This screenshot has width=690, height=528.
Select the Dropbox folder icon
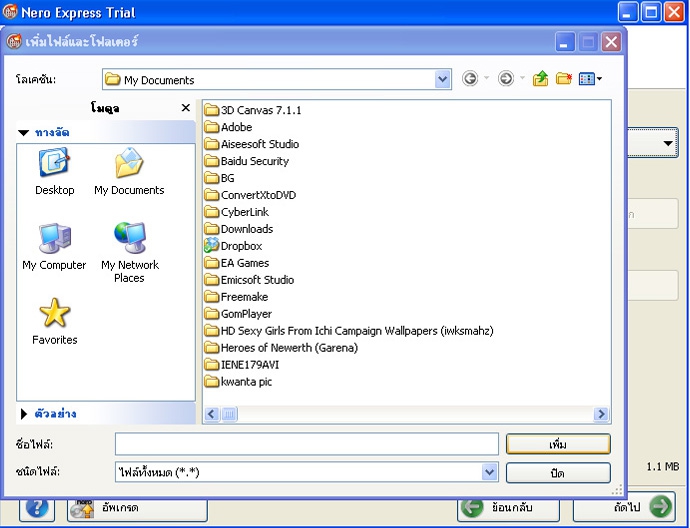click(x=212, y=246)
